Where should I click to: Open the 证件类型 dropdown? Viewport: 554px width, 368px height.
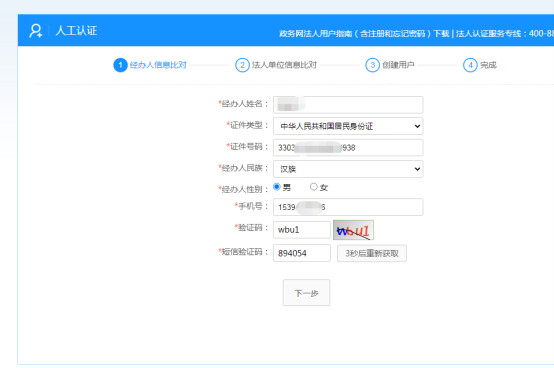coord(348,126)
